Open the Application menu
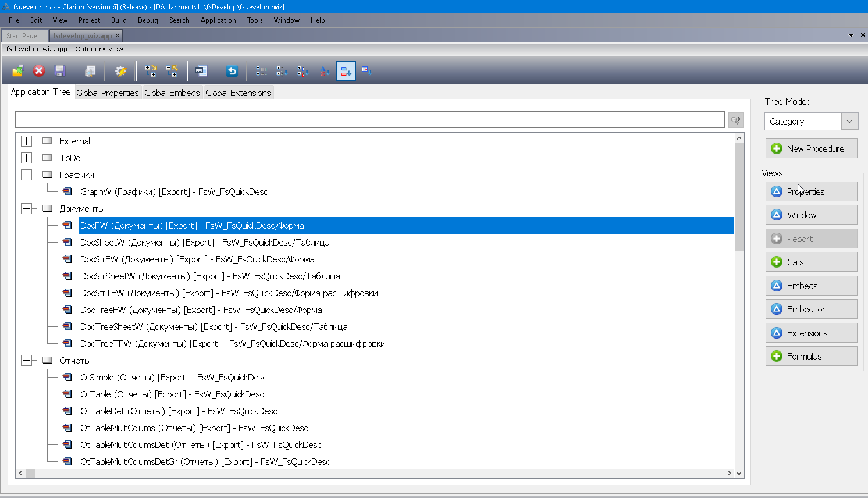 point(218,20)
